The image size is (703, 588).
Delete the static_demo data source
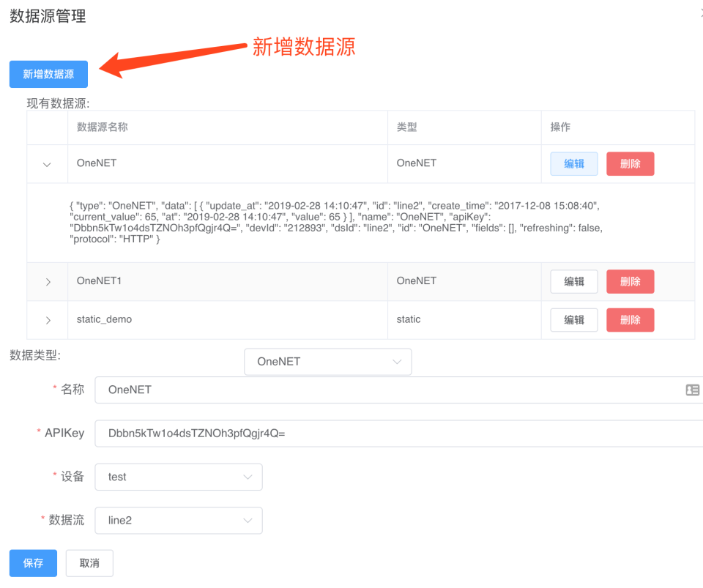(x=630, y=320)
